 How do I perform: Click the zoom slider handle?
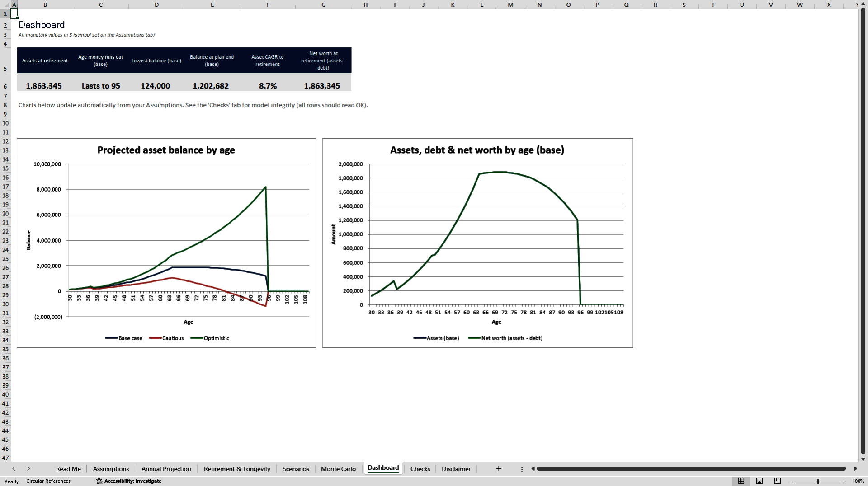tap(818, 481)
